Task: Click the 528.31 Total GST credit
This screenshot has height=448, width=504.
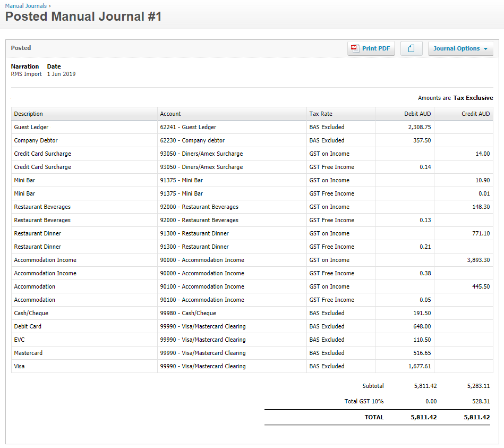Action: coord(481,401)
